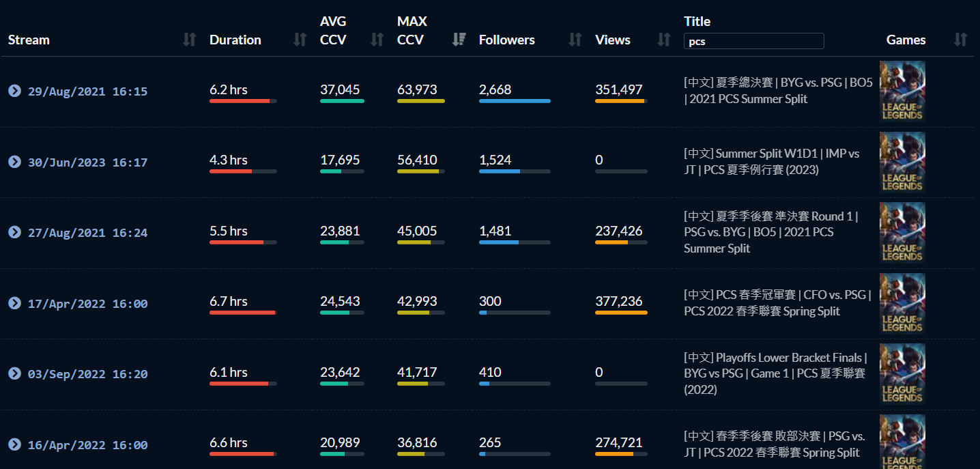Screen dimensions: 980x469
Task: Click the 237,426 views value
Action: coord(619,231)
